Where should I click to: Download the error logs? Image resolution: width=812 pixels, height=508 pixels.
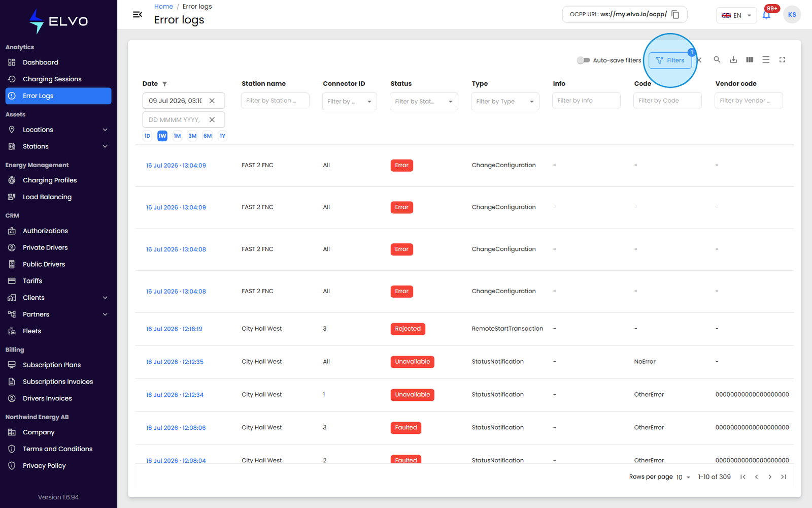[x=733, y=60]
